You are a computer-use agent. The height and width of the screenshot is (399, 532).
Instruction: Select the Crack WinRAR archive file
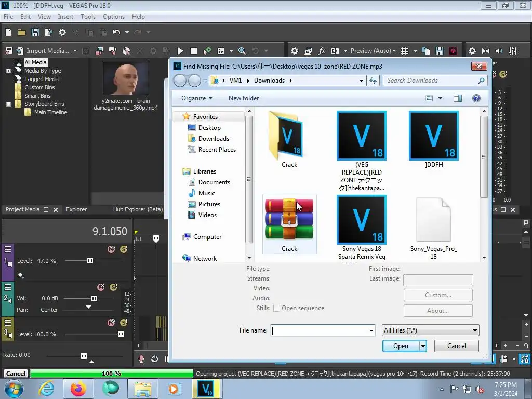[x=289, y=224]
